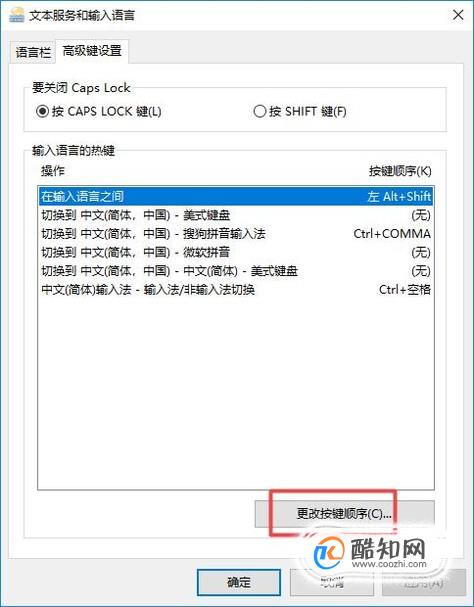The image size is (474, 607).
Task: Click the 操作 column label
Action: [x=53, y=171]
